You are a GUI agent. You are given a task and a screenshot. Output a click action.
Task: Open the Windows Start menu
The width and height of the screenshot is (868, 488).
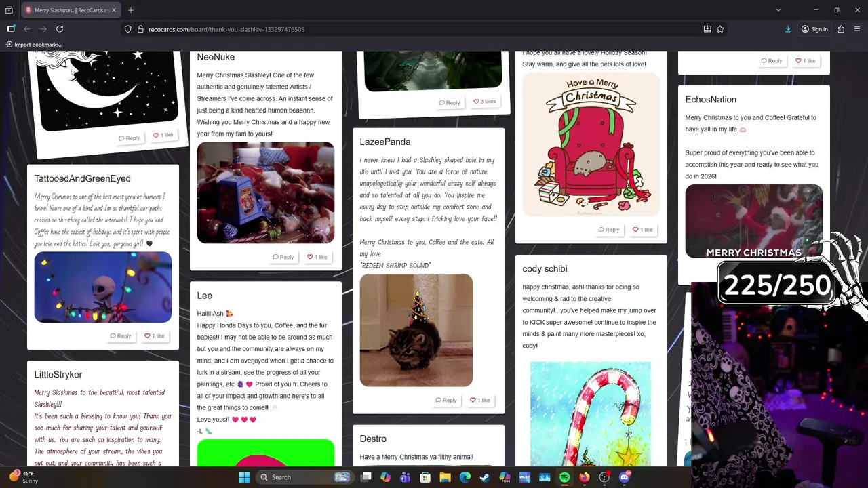click(x=244, y=477)
